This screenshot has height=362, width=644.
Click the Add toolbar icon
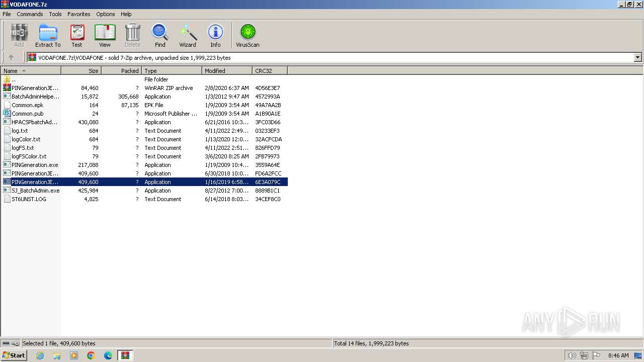point(19,36)
